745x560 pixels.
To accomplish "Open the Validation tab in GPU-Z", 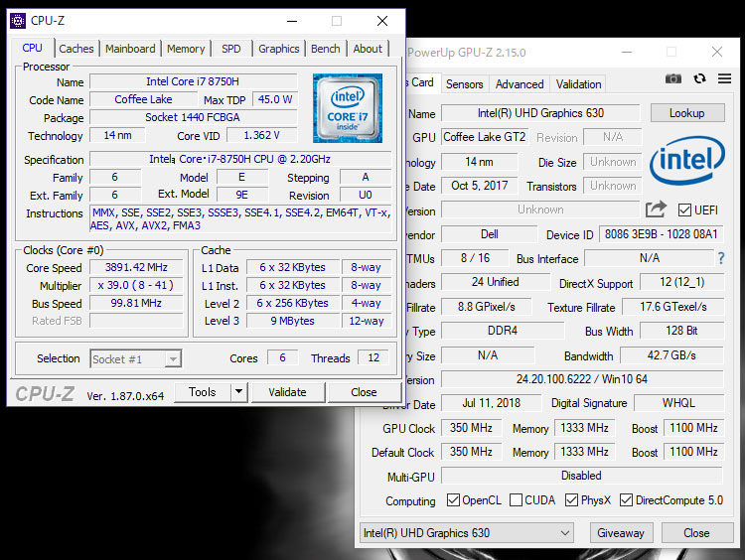I will click(578, 84).
